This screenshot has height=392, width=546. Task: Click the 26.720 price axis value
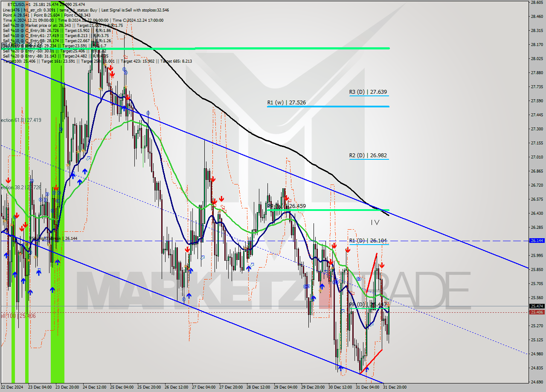(x=537, y=185)
